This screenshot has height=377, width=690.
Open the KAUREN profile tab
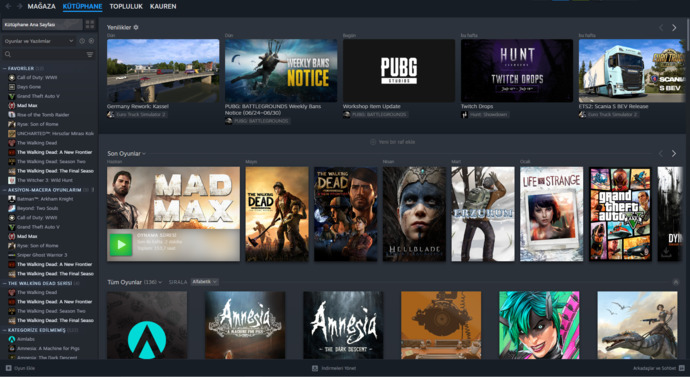[x=163, y=6]
